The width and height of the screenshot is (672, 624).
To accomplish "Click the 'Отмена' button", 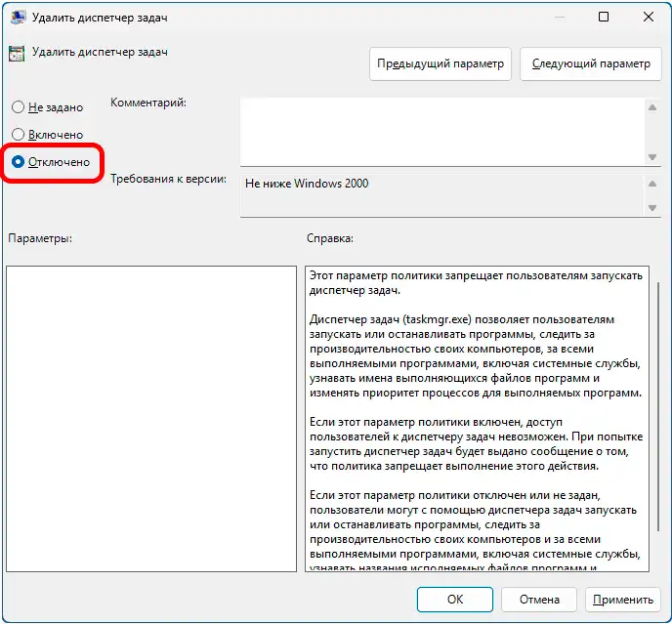I will 539,600.
